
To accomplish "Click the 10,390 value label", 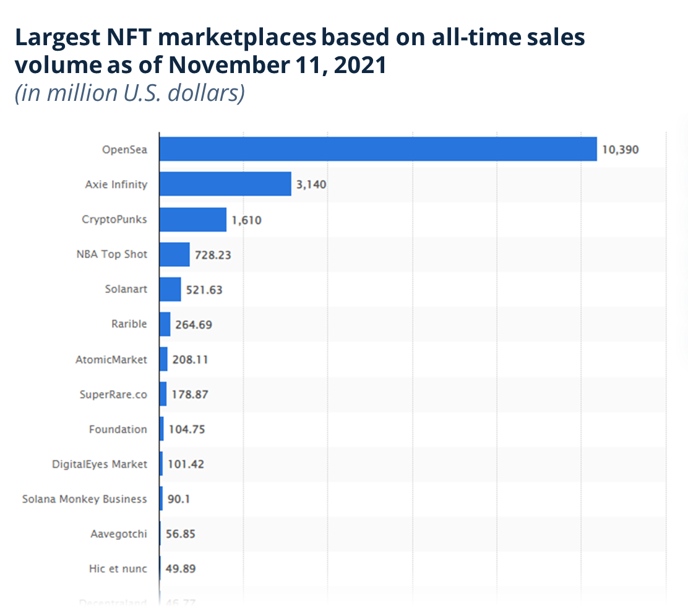I will coord(621,150).
